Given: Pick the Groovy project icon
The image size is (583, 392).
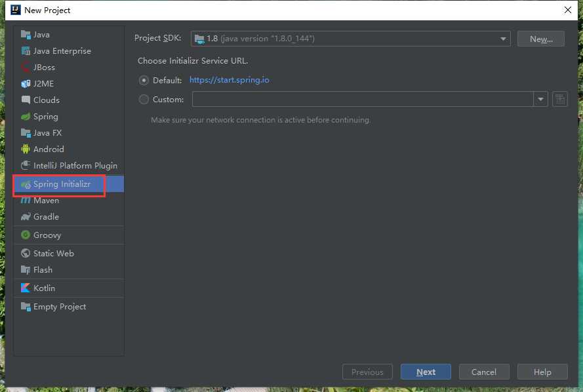Looking at the screenshot, I should (x=26, y=235).
